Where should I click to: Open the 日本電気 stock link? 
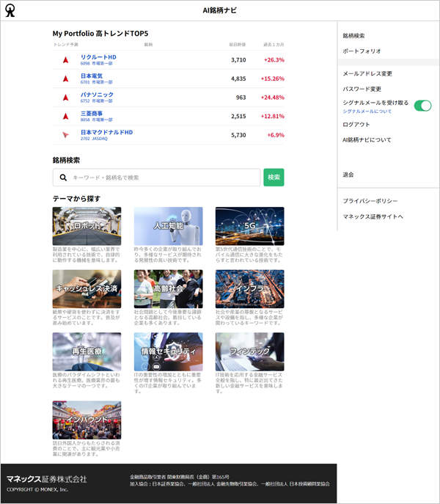tap(92, 76)
